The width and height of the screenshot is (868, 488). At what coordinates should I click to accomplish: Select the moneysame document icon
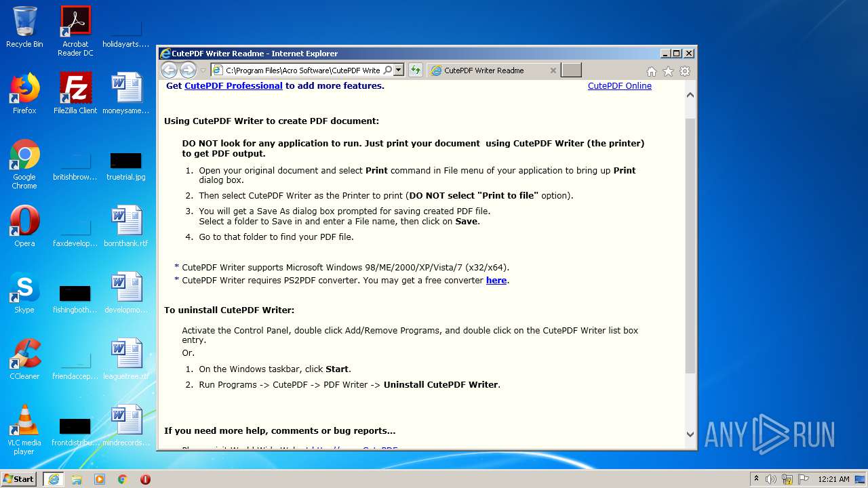(126, 94)
